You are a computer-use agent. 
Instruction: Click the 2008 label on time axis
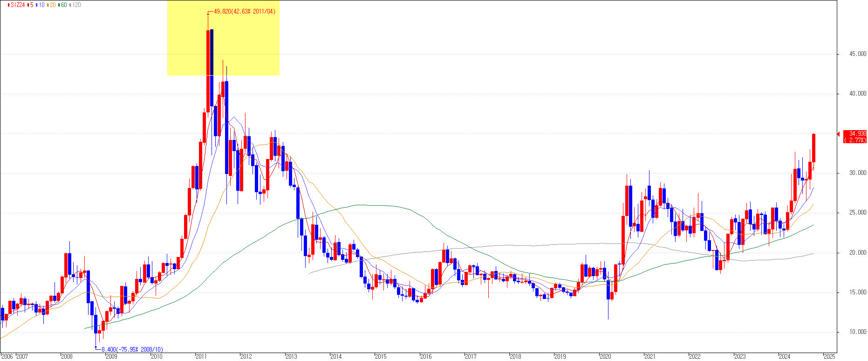coord(67,357)
